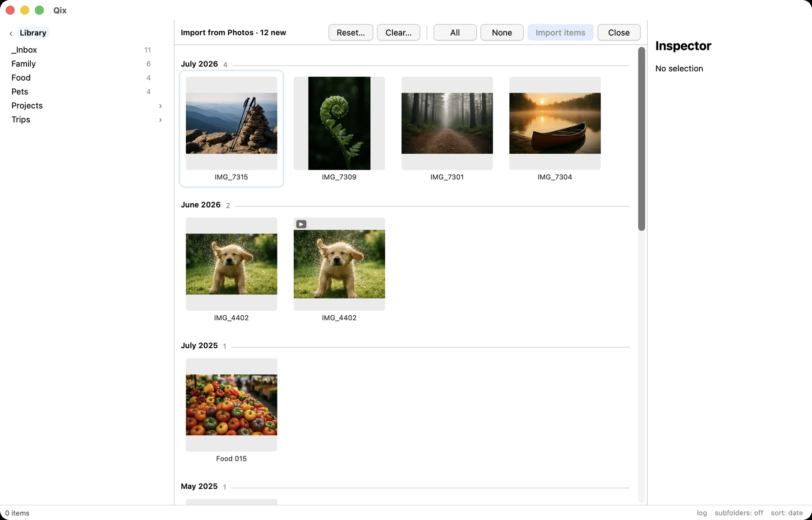Image resolution: width=812 pixels, height=520 pixels.
Task: Expand the Projects folder
Action: [x=160, y=106]
